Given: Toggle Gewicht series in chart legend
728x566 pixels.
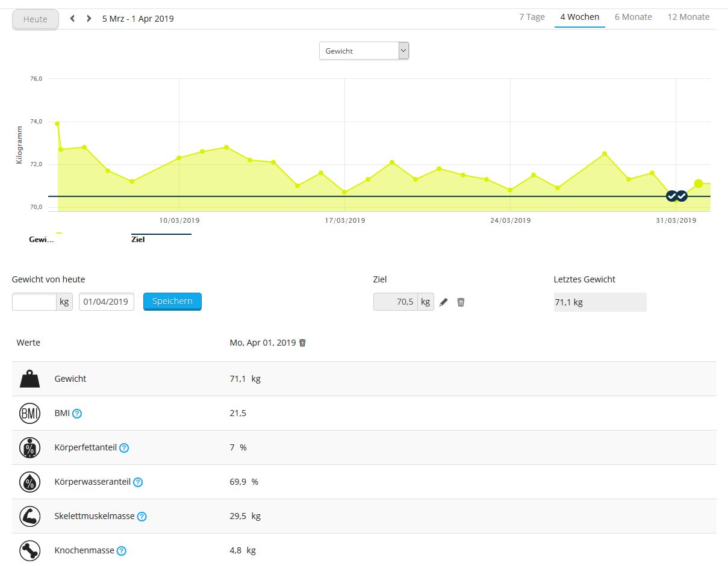Looking at the screenshot, I should pos(42,239).
